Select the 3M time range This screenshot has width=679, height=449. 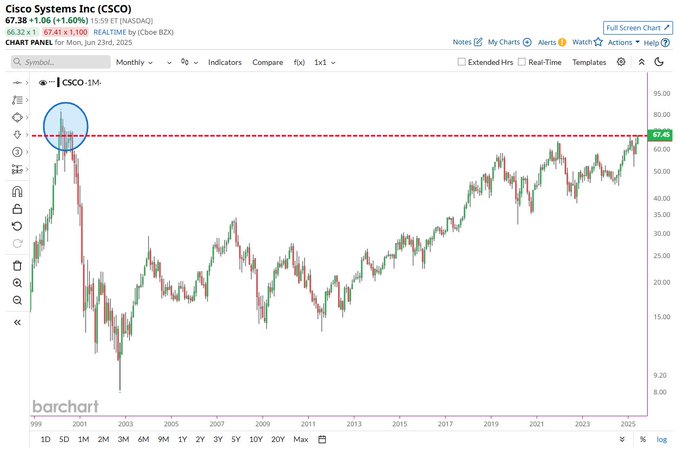[x=123, y=439]
